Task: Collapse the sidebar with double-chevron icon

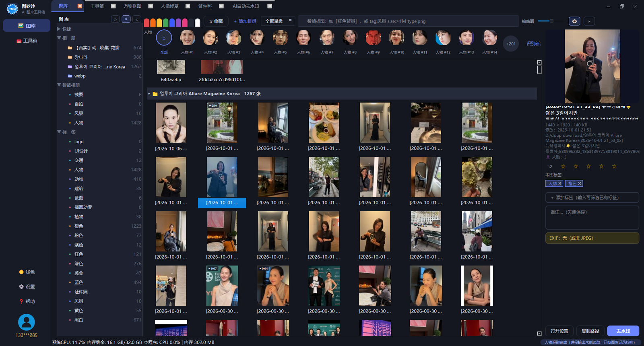Action: point(137,19)
